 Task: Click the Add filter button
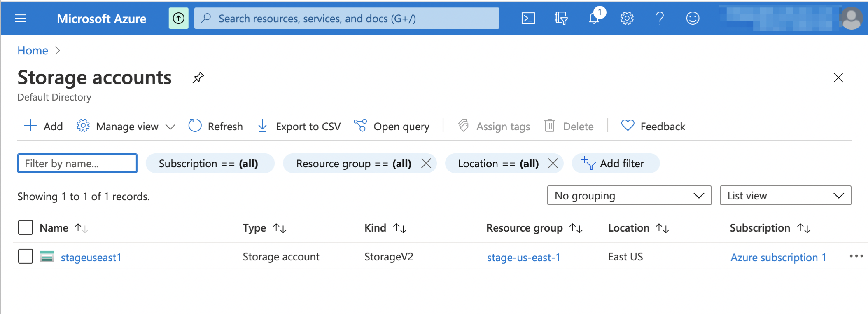[616, 163]
